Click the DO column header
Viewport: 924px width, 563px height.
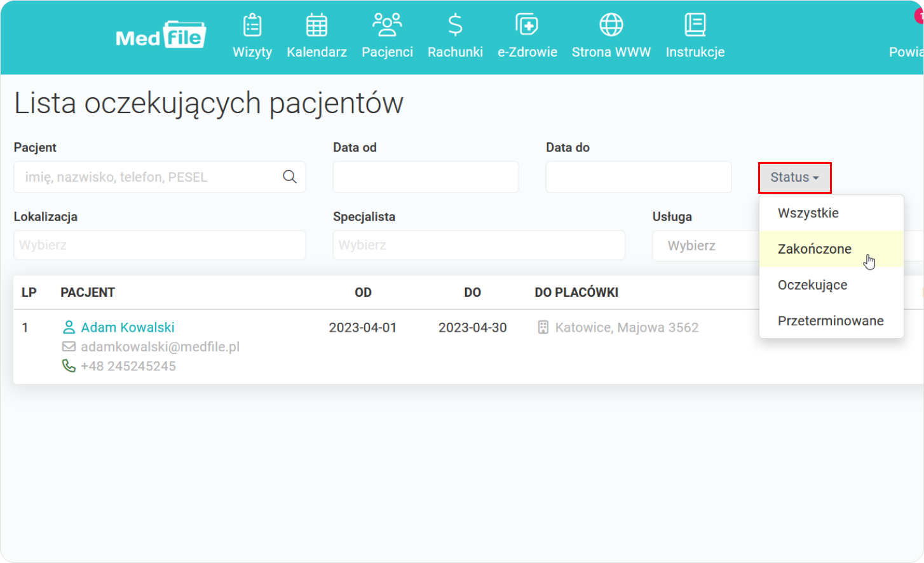(x=472, y=292)
